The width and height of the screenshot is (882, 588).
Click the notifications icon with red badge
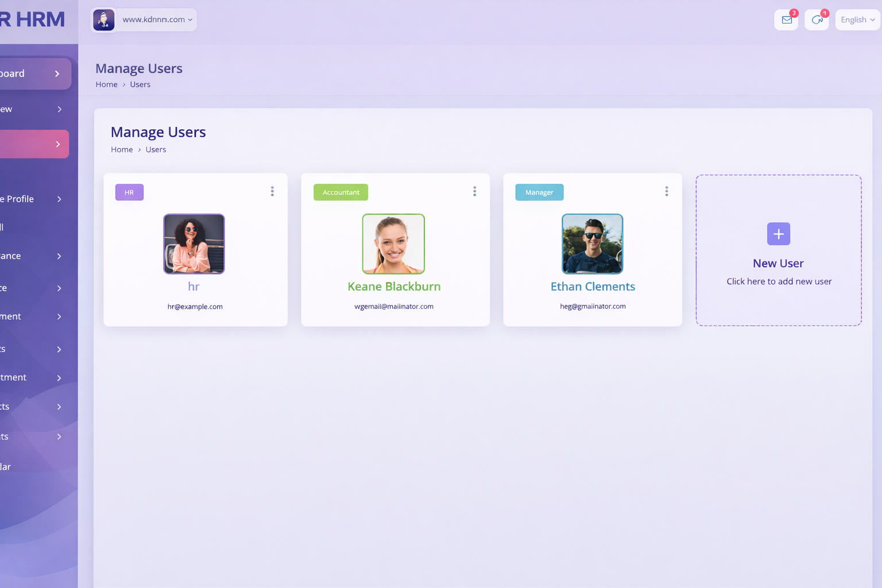(x=817, y=20)
